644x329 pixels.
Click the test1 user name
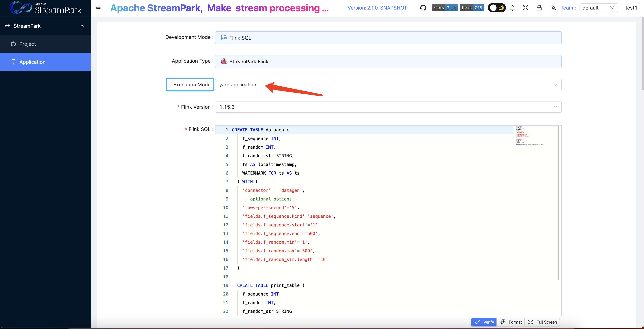click(x=631, y=8)
